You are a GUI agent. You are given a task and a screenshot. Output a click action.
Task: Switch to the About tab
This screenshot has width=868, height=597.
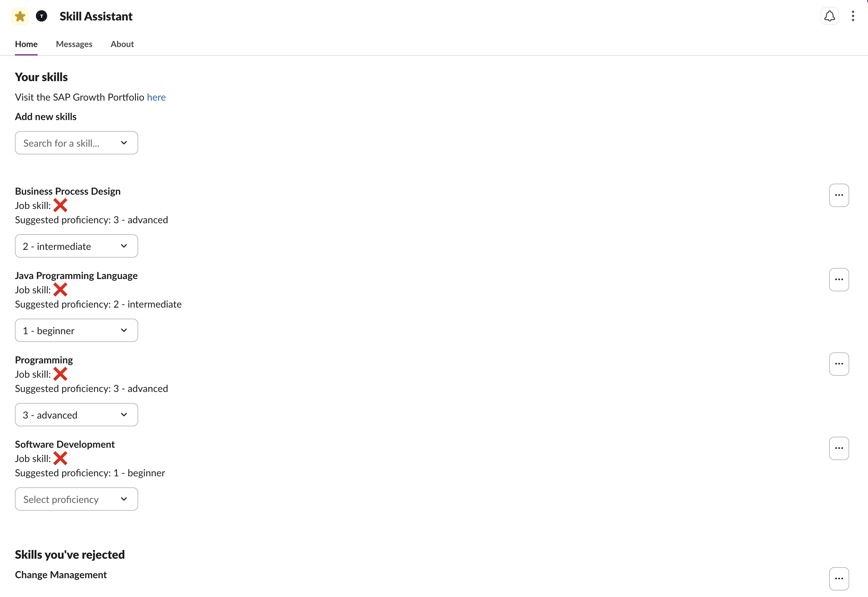(x=122, y=44)
